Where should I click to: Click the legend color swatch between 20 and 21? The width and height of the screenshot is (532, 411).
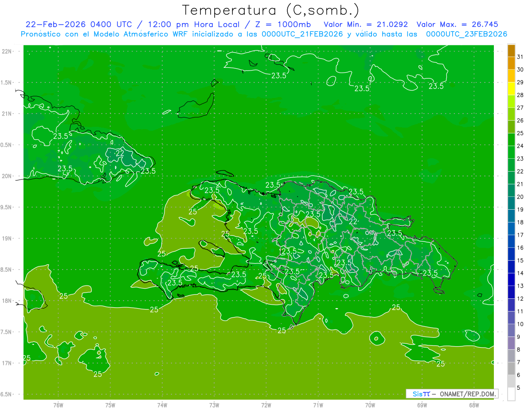click(511, 191)
